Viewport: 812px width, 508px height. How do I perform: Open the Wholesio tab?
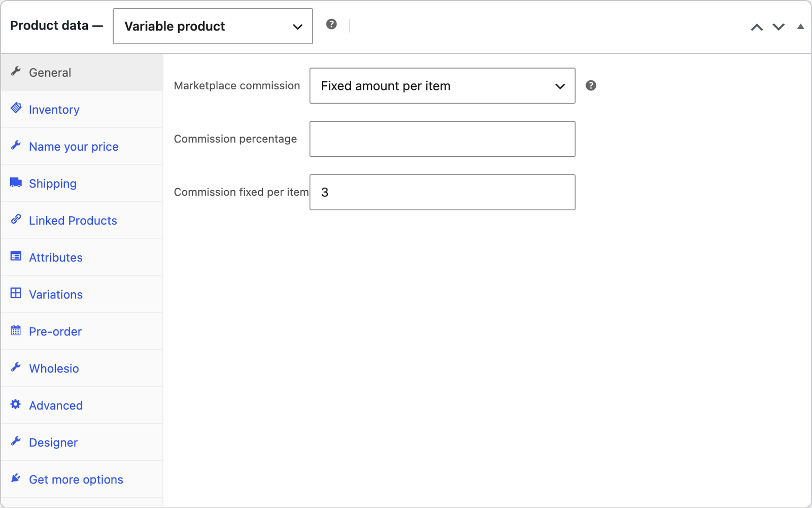pos(82,368)
